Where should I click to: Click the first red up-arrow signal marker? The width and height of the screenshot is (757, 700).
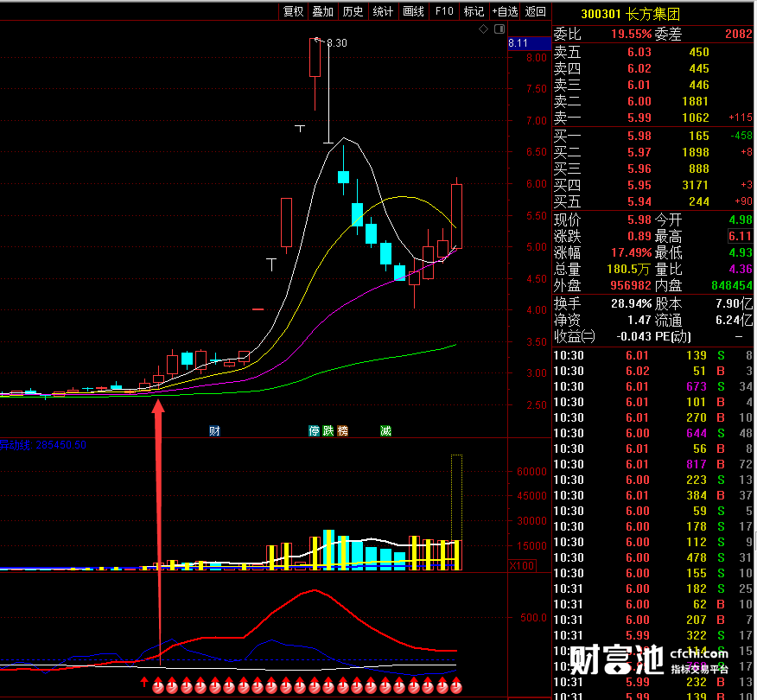(x=143, y=682)
